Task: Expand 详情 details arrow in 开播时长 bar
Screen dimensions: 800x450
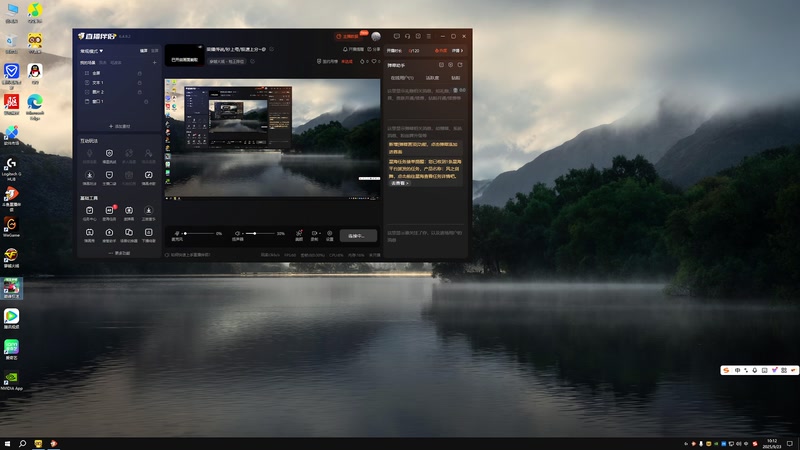Action: [458, 51]
